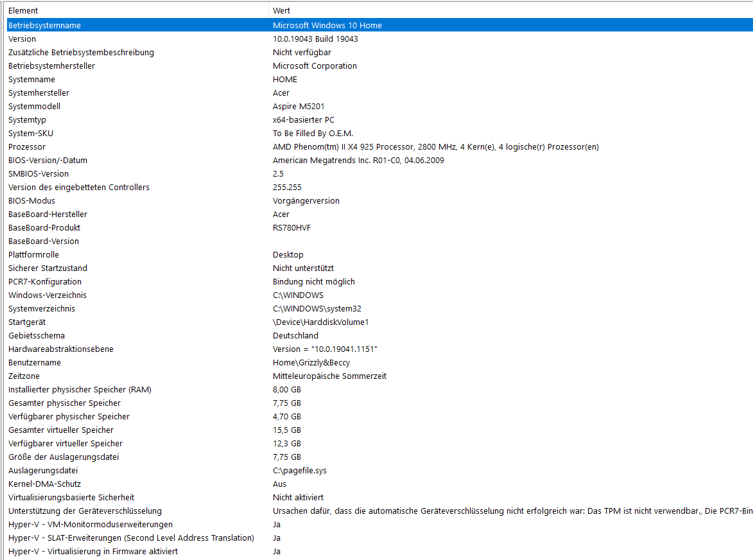Select the Systemmodell row

[380, 106]
